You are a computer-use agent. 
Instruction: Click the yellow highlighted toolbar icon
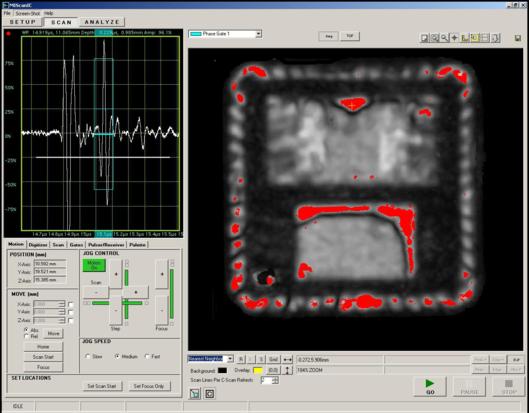pos(475,38)
